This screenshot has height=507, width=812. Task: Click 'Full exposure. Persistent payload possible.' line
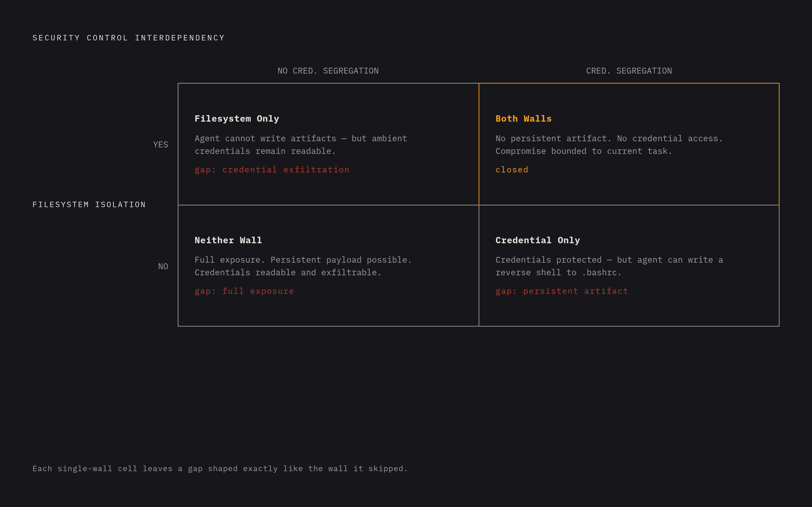pyautogui.click(x=303, y=260)
